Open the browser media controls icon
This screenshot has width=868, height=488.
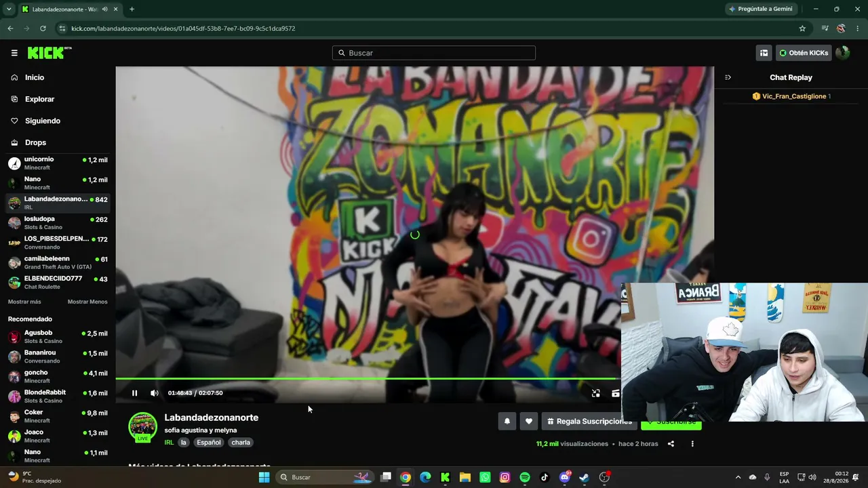click(x=825, y=28)
